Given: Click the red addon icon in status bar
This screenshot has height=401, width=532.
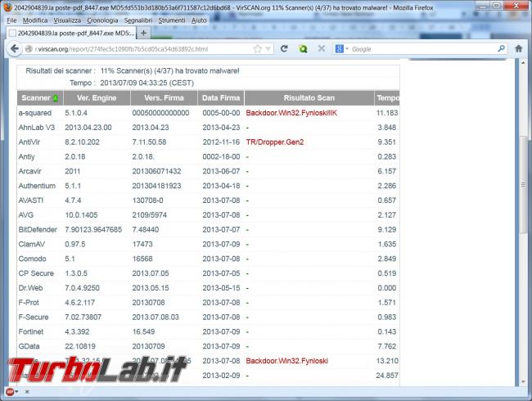Looking at the screenshot, I should (x=10, y=392).
